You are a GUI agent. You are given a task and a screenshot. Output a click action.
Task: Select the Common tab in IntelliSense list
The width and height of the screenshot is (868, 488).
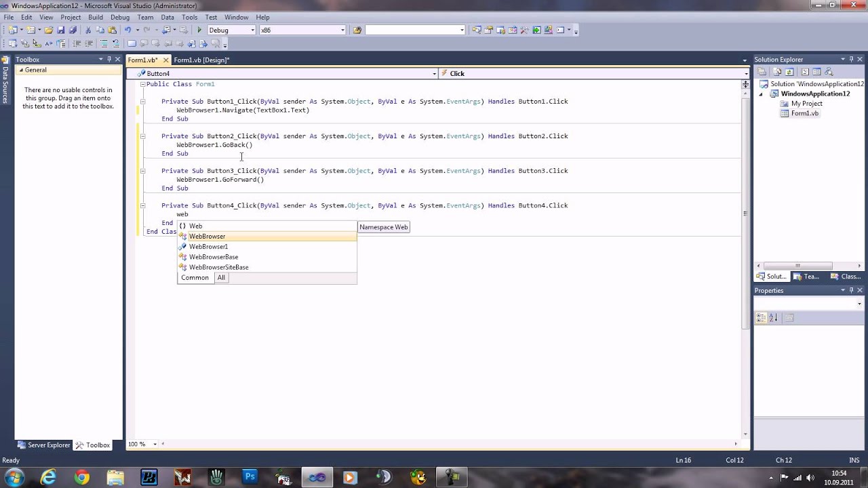195,278
